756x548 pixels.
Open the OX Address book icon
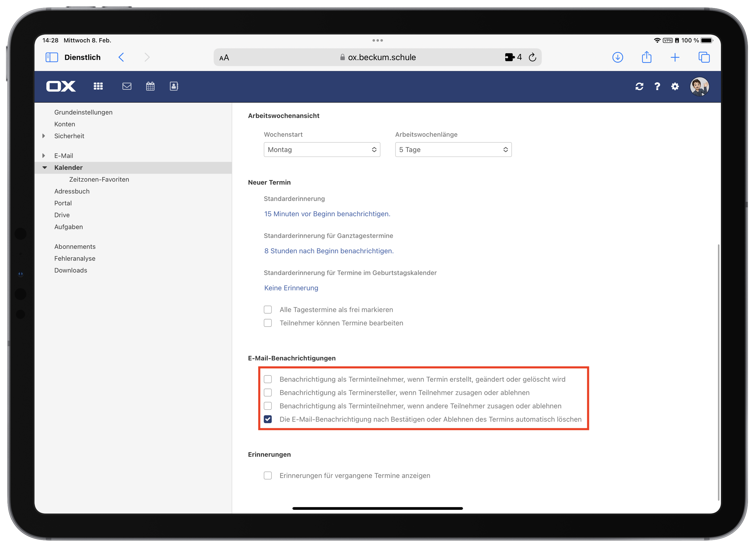pyautogui.click(x=174, y=86)
